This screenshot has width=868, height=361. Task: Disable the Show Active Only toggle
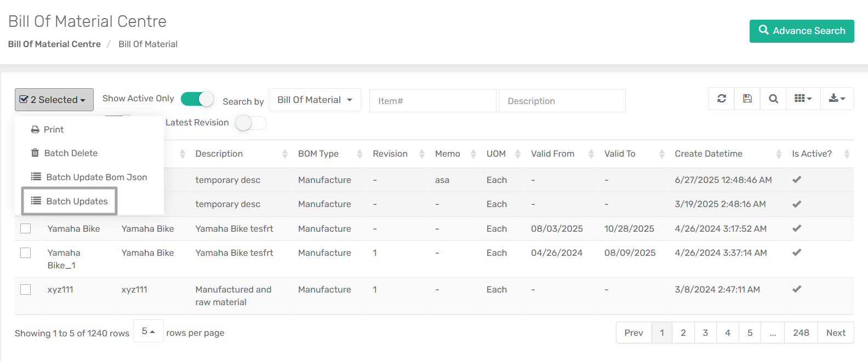197,99
